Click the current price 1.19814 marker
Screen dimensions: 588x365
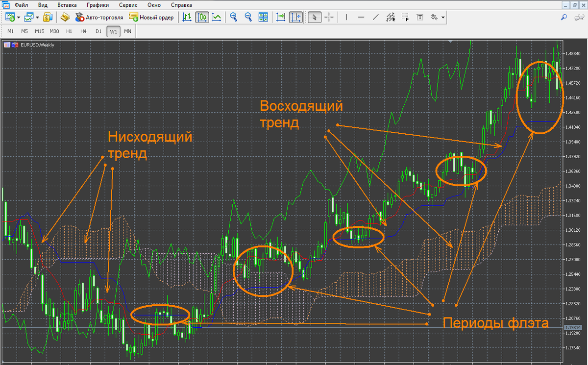573,327
